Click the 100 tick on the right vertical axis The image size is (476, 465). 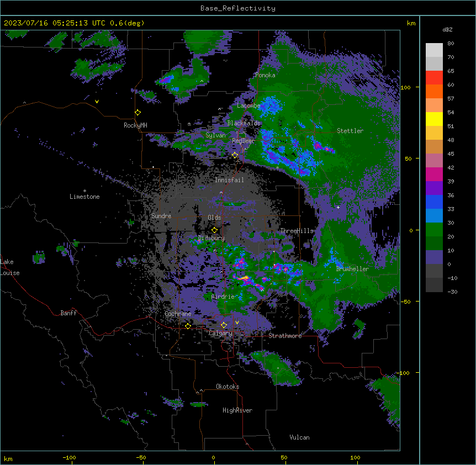[x=405, y=87]
